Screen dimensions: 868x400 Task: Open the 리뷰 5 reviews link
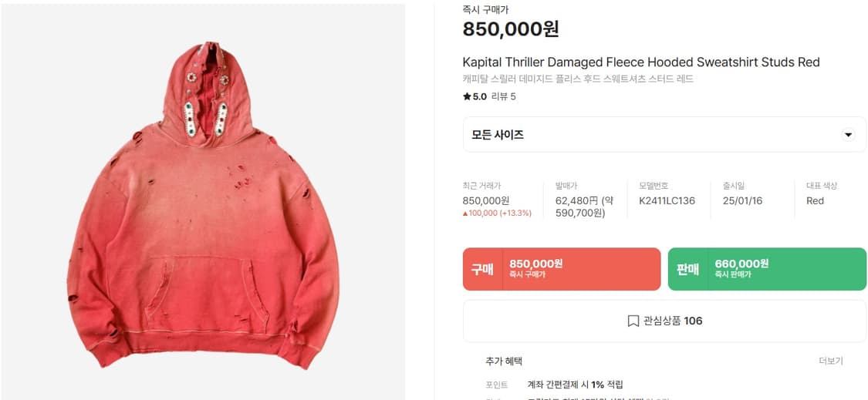(x=503, y=97)
